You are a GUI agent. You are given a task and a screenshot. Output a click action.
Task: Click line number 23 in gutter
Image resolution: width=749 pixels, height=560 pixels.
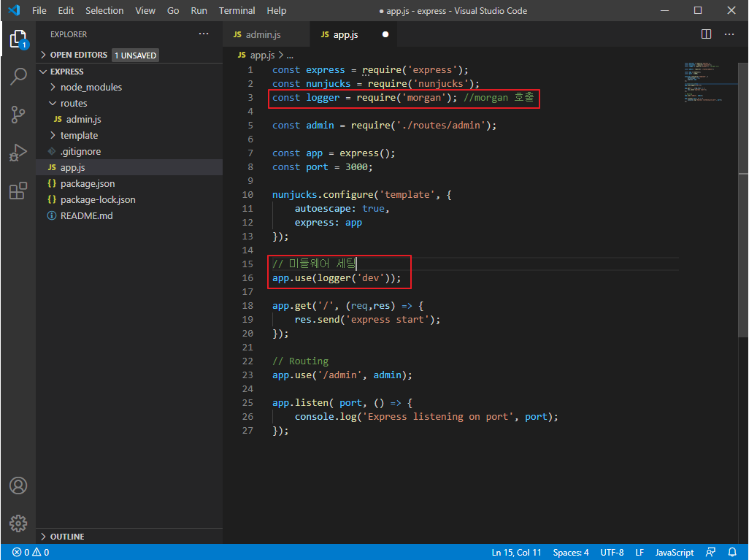247,375
